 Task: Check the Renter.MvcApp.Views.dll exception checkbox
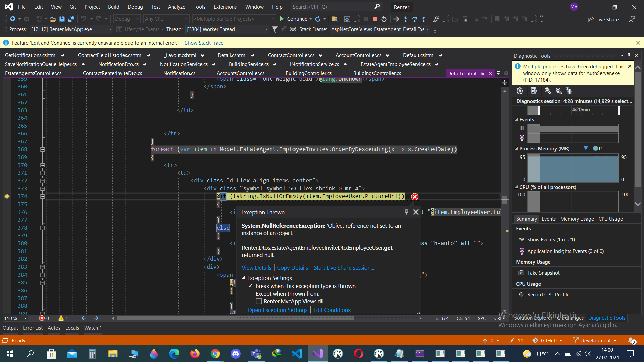tap(259, 301)
